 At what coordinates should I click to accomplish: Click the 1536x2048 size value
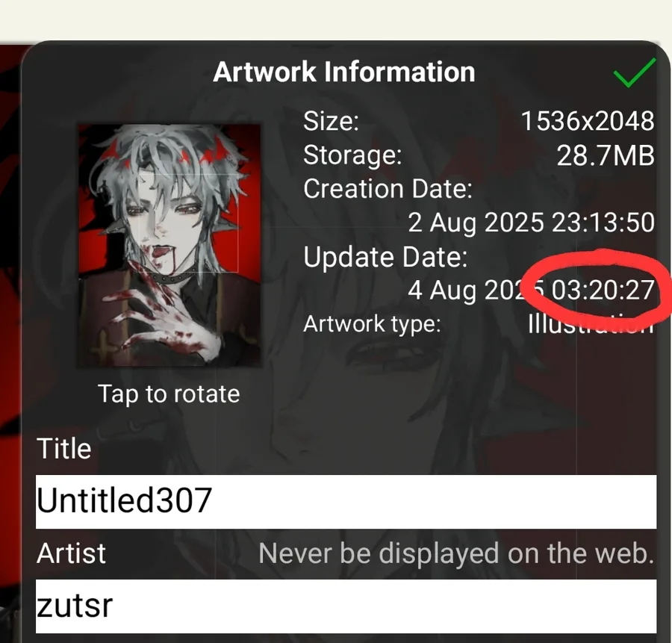588,121
